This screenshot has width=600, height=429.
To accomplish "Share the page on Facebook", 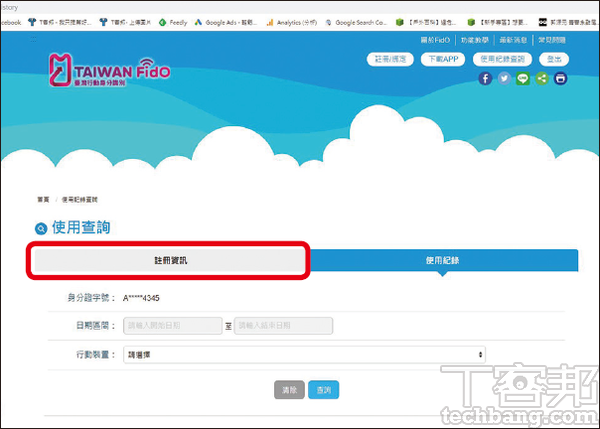I will (x=485, y=79).
